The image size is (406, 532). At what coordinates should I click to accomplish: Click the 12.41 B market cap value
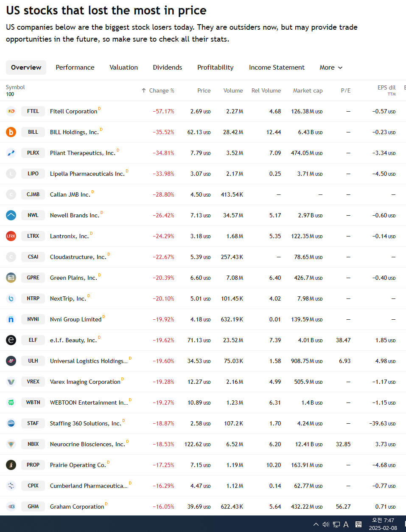pos(309,444)
